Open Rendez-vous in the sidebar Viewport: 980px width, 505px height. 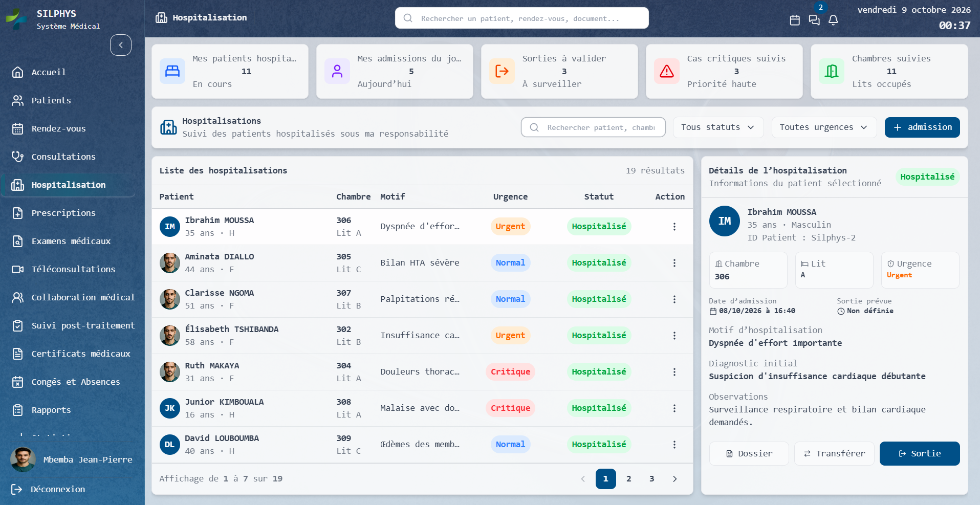69,128
